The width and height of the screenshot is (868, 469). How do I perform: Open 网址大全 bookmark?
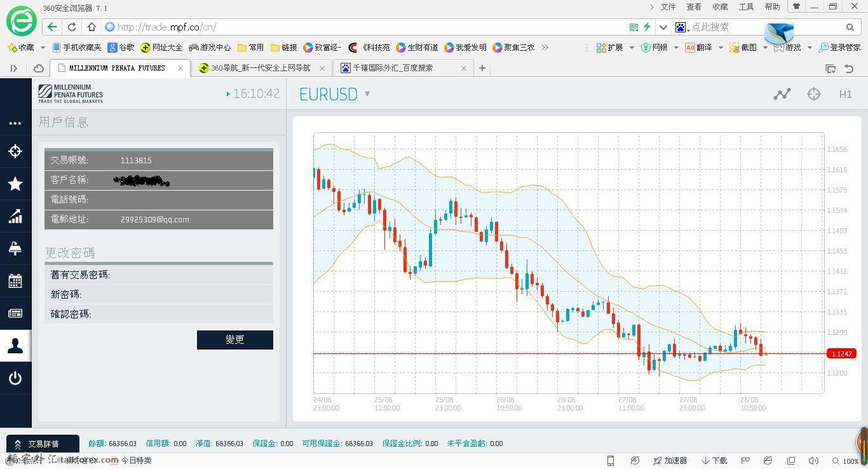tap(161, 48)
